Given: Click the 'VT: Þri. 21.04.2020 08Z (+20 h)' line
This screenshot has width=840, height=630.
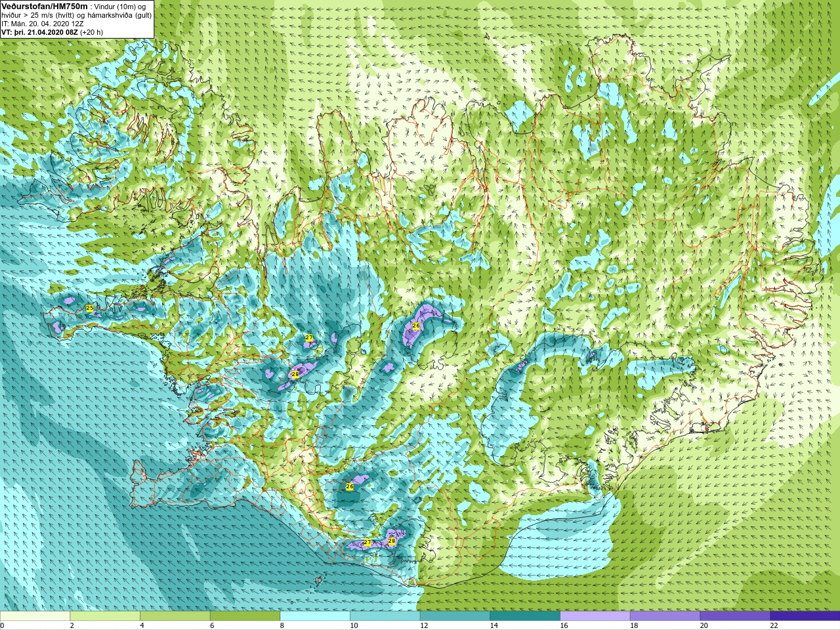Looking at the screenshot, I should click(x=52, y=31).
